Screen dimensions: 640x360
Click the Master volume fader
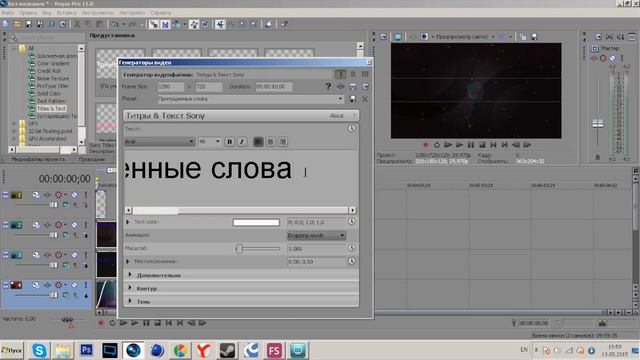598,124
